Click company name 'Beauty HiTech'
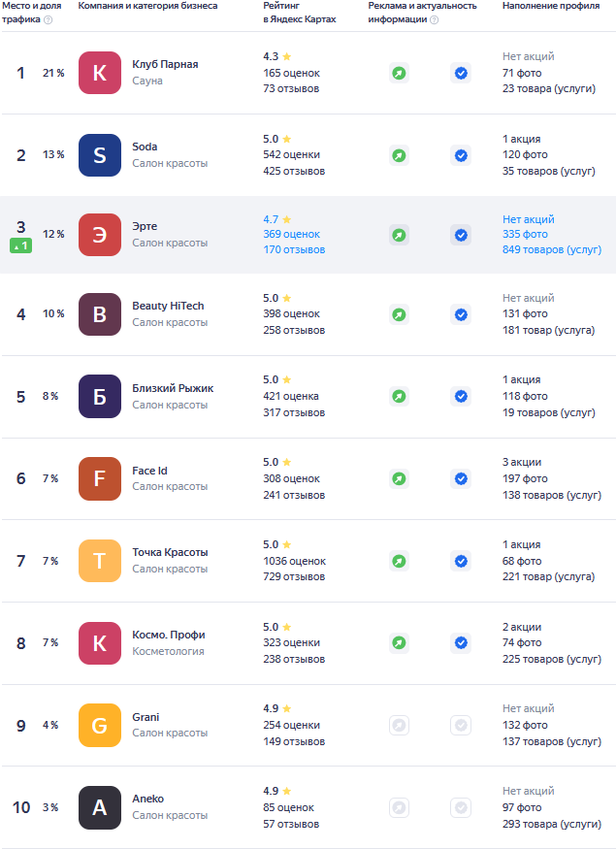Viewport: 616px width, 849px height. pos(168,306)
